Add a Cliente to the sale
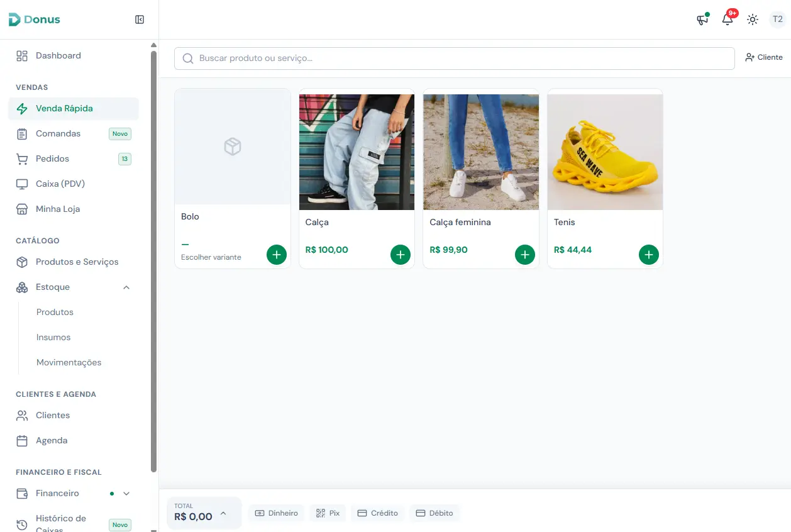 764,57
